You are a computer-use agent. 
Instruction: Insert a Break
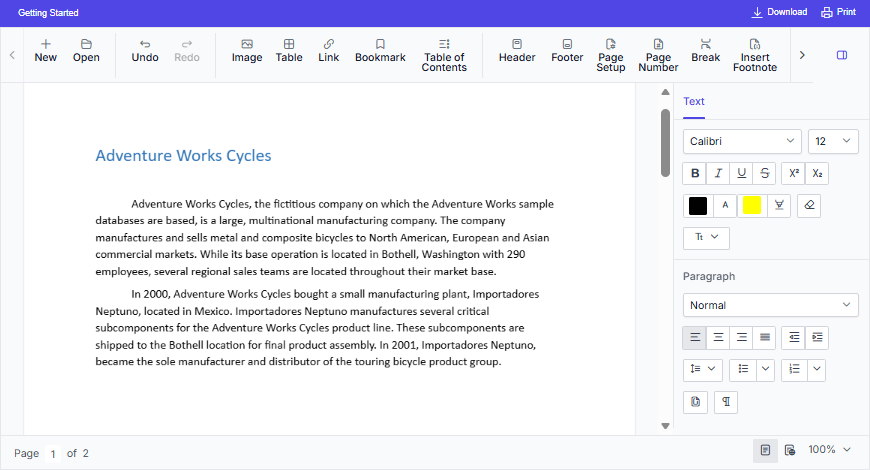click(x=705, y=51)
